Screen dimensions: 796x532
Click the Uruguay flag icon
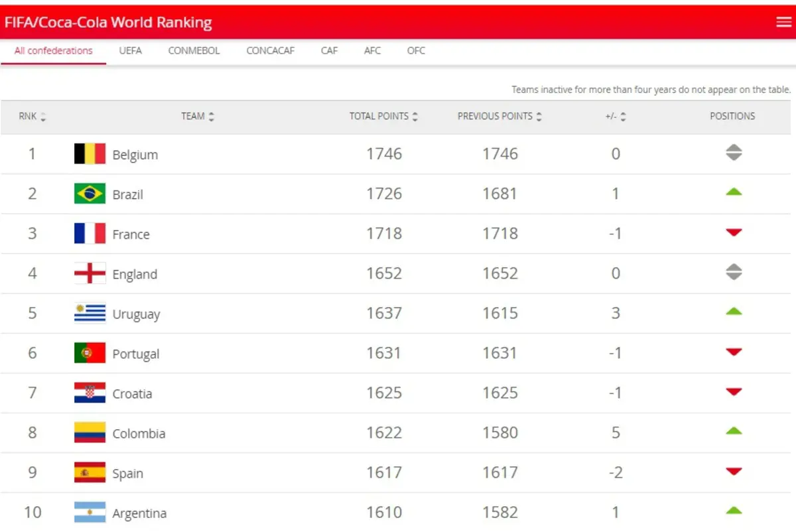click(90, 313)
